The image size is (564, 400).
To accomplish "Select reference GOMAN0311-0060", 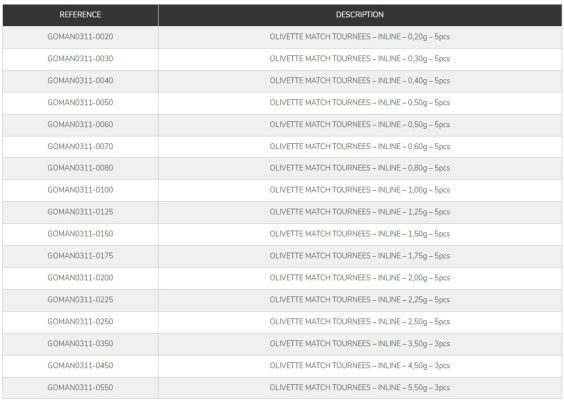I will pos(80,124).
